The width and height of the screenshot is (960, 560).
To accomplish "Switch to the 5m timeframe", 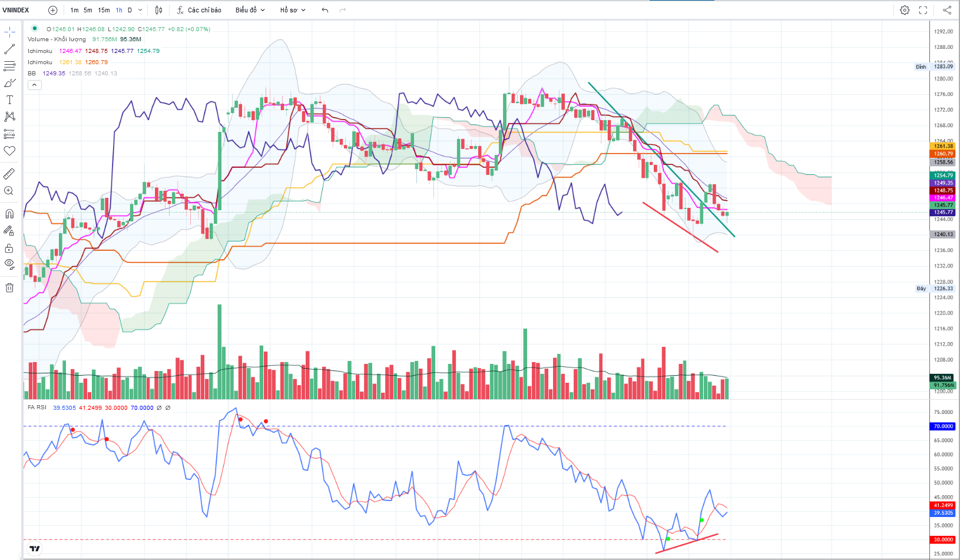I will 88,10.
